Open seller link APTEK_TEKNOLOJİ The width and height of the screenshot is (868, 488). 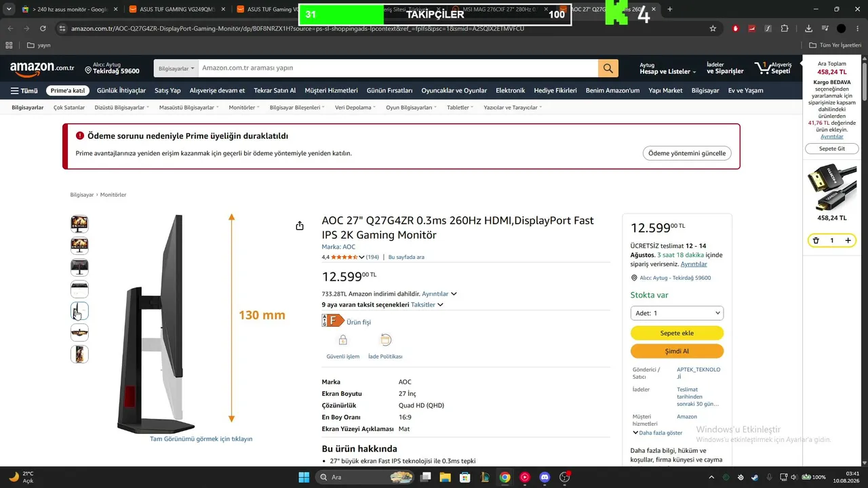pyautogui.click(x=698, y=373)
